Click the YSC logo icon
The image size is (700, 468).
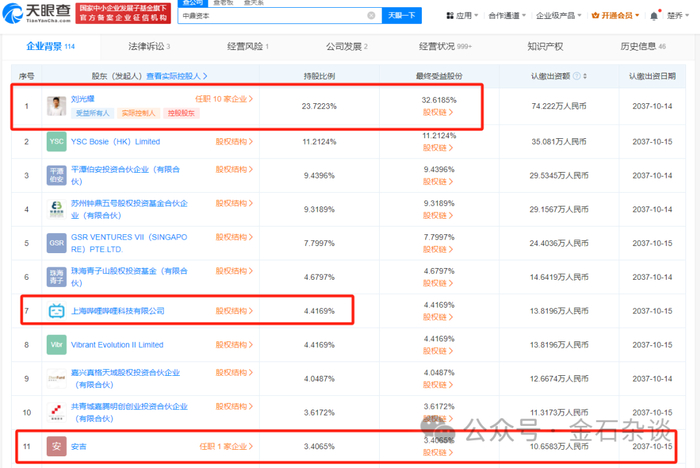[x=56, y=142]
